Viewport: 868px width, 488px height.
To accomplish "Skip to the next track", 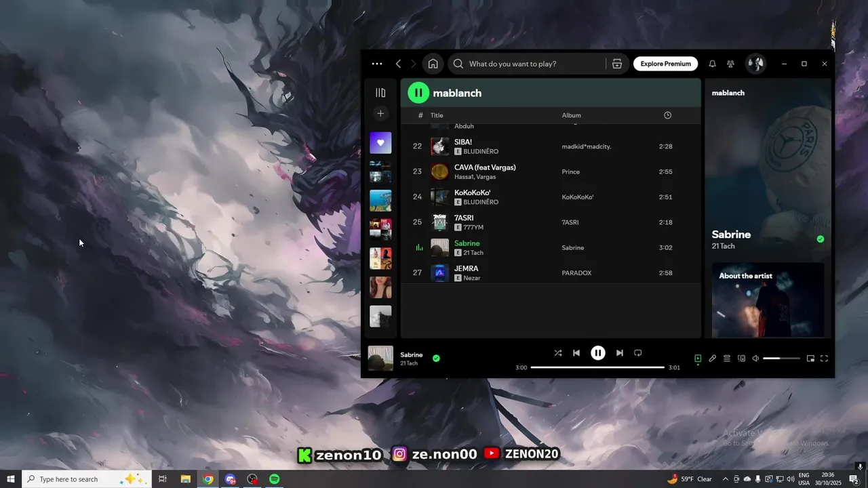I will pos(619,352).
